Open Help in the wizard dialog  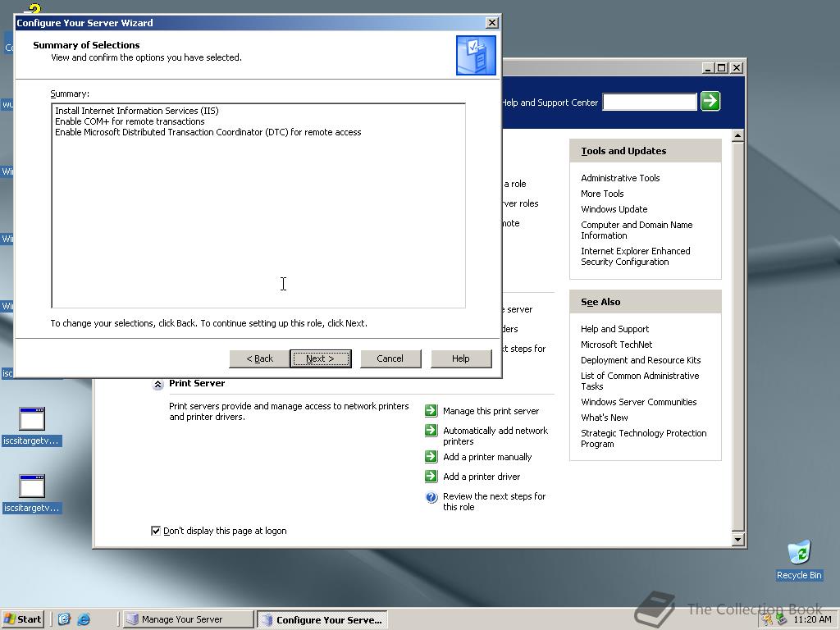pos(461,358)
